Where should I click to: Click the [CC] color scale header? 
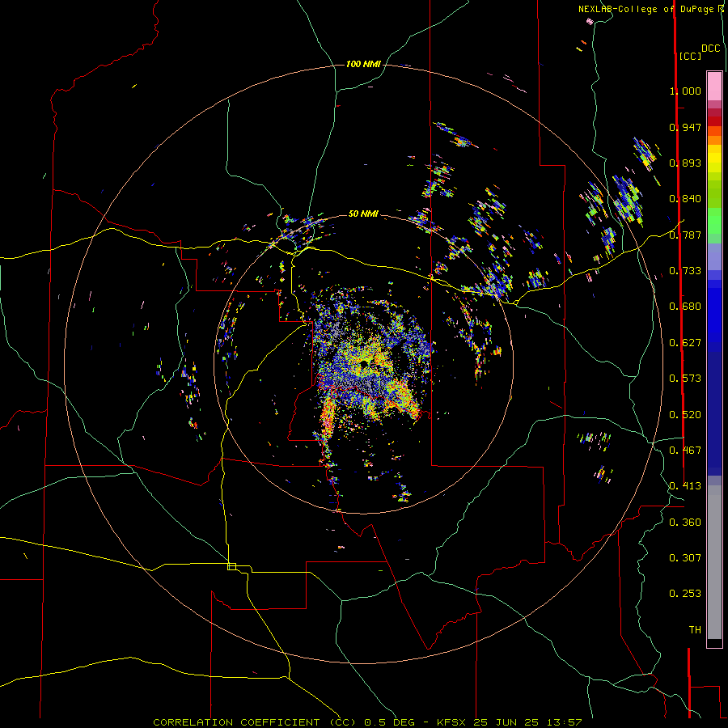(x=690, y=56)
